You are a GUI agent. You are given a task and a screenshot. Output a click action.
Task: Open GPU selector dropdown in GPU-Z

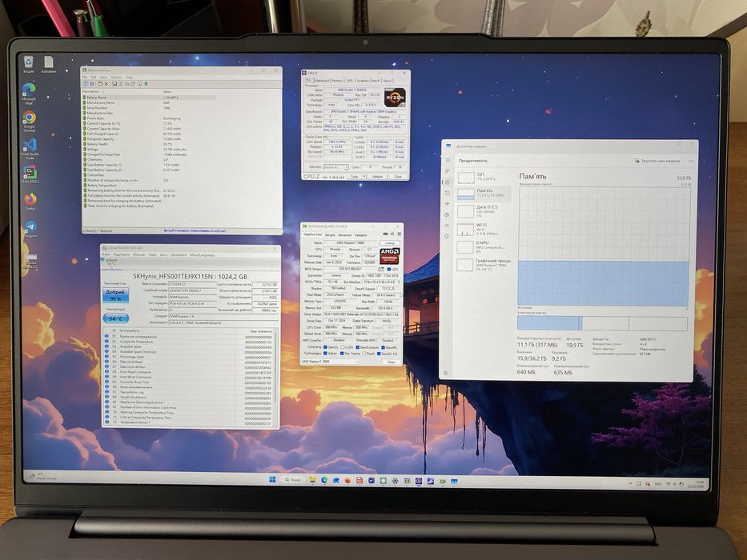[330, 362]
